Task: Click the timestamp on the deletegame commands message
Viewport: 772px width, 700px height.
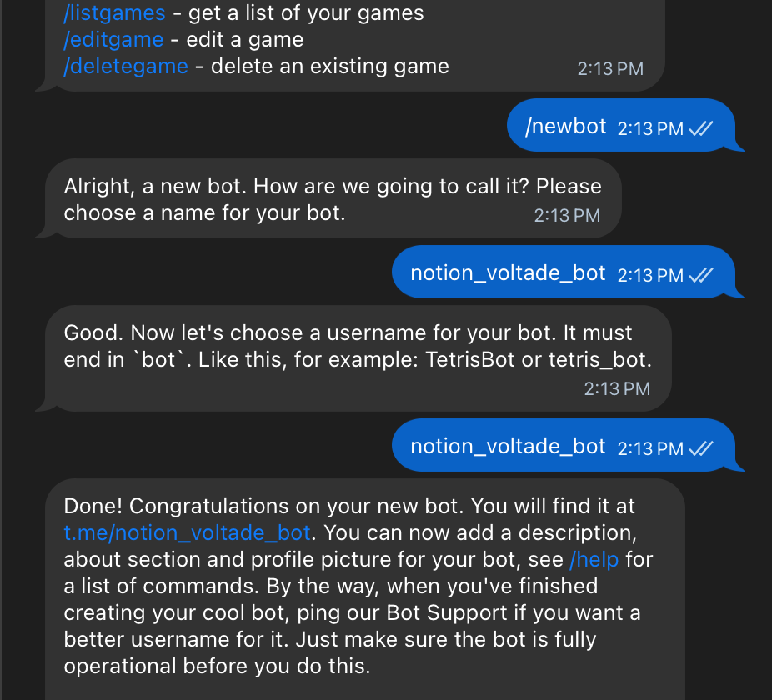Action: pos(610,69)
